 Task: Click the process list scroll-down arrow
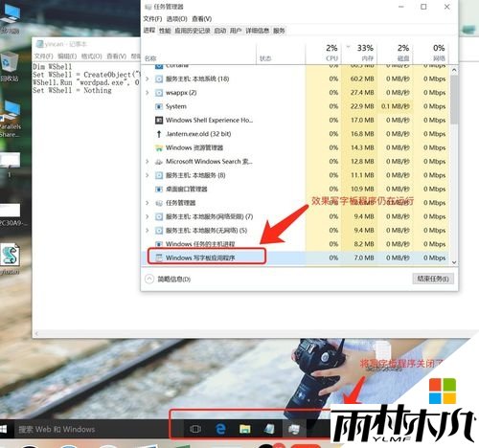454,262
